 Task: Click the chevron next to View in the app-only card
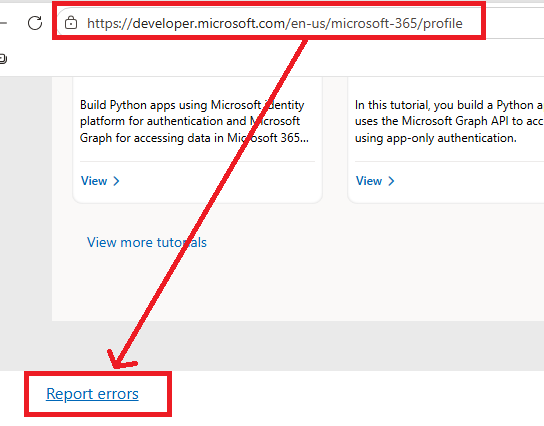pos(391,181)
